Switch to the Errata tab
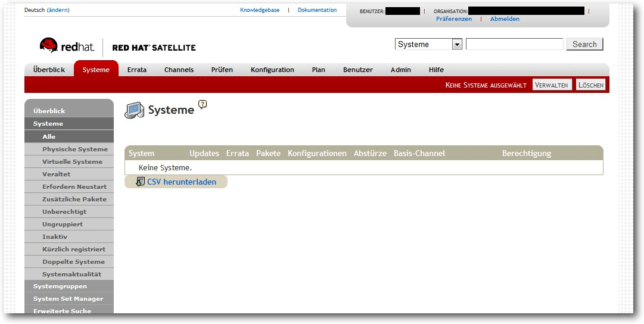The height and width of the screenshot is (324, 644). (x=137, y=70)
